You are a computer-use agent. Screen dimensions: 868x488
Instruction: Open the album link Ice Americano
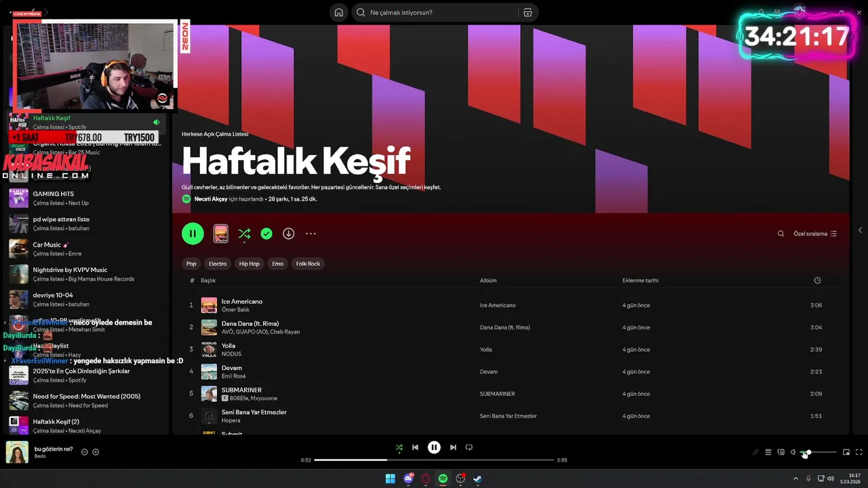pyautogui.click(x=498, y=305)
